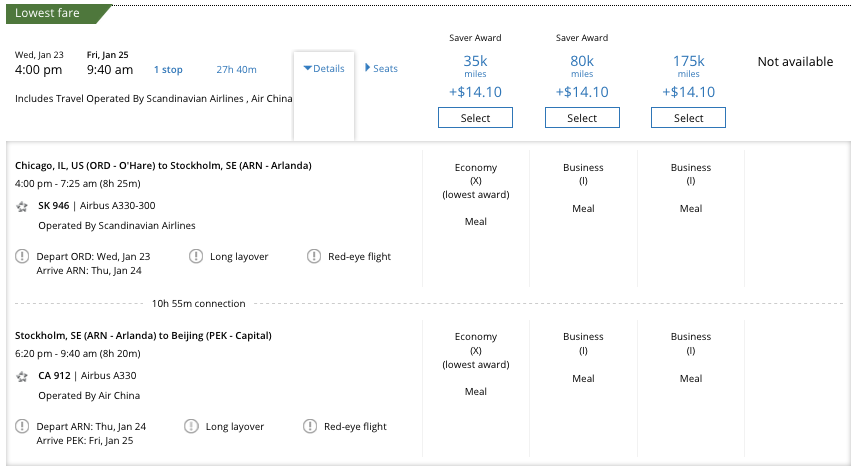854x466 pixels.
Task: Click the 80k miles price text
Action: click(582, 62)
